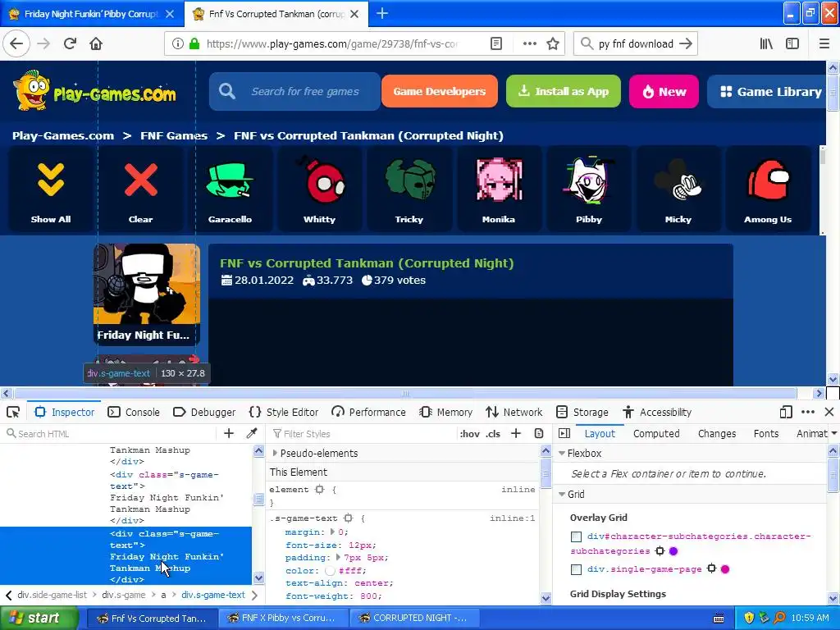Toggle the .cls classes panel
Screen dimensions: 840x630
[x=493, y=433]
